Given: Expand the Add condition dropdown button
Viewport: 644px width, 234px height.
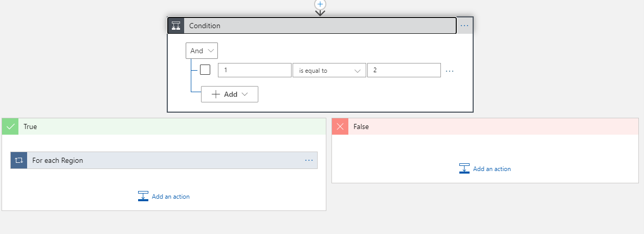Looking at the screenshot, I should (x=230, y=94).
